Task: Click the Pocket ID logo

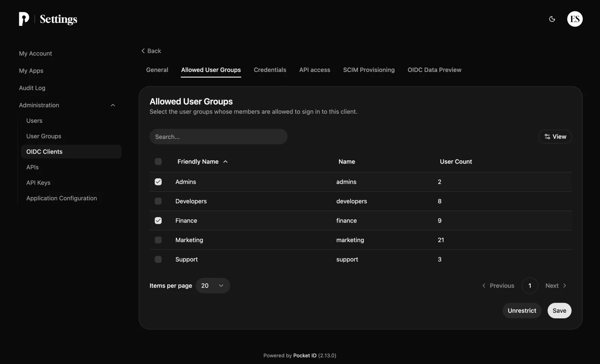Action: [x=24, y=19]
